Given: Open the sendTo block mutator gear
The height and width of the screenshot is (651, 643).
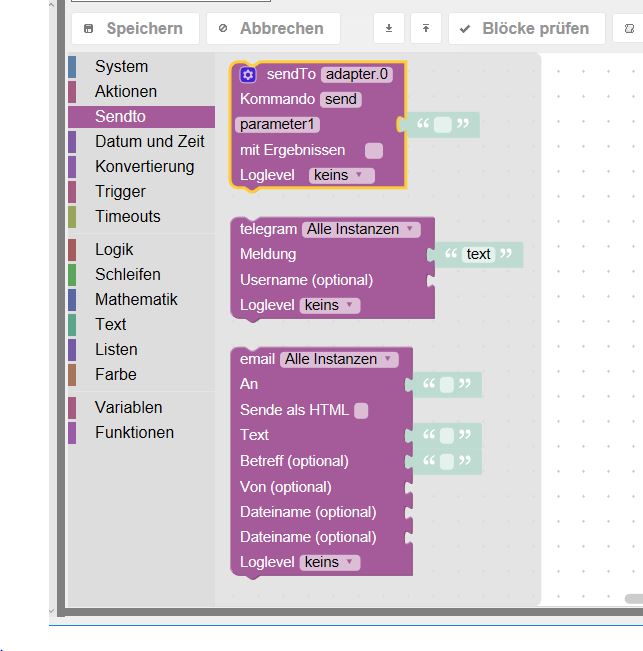Looking at the screenshot, I should 248,75.
